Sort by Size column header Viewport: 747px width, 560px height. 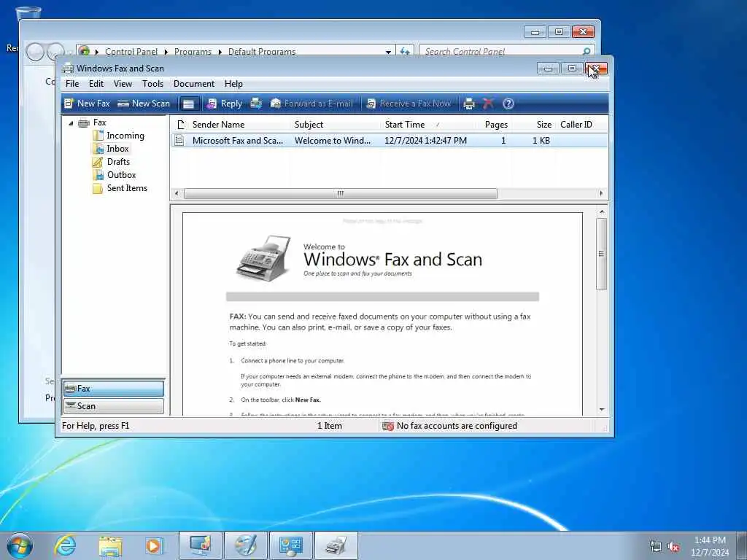(x=535, y=125)
